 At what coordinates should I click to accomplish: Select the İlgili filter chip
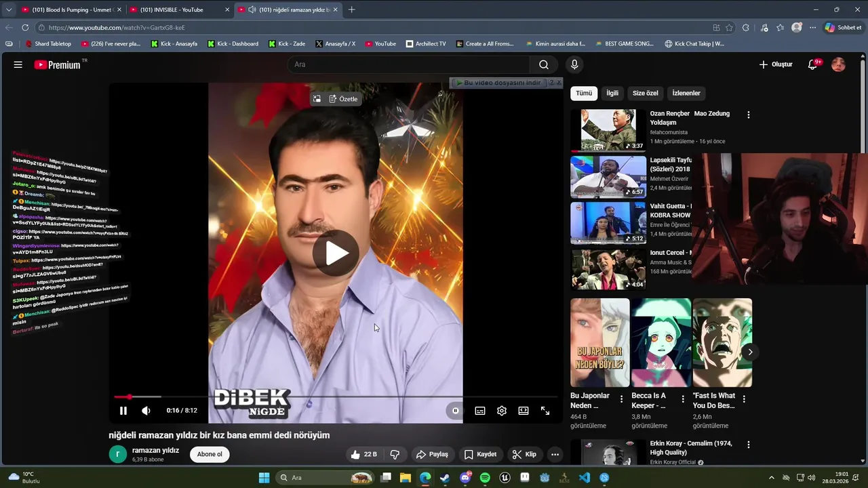612,93
